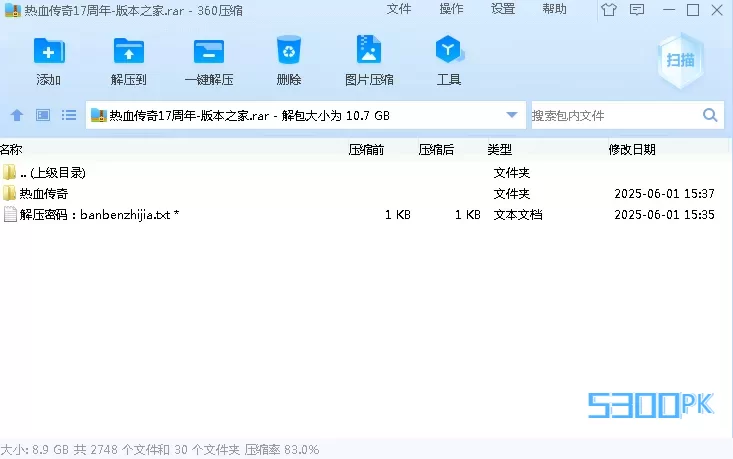733x459 pixels.
Task: Click the 解压到 (Extract to) icon
Action: click(x=129, y=50)
